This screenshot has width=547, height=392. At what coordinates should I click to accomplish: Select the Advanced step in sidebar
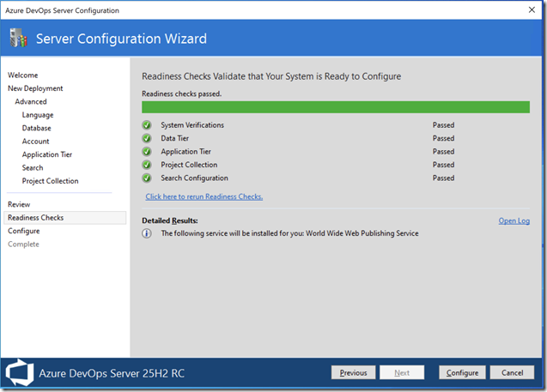click(x=31, y=102)
